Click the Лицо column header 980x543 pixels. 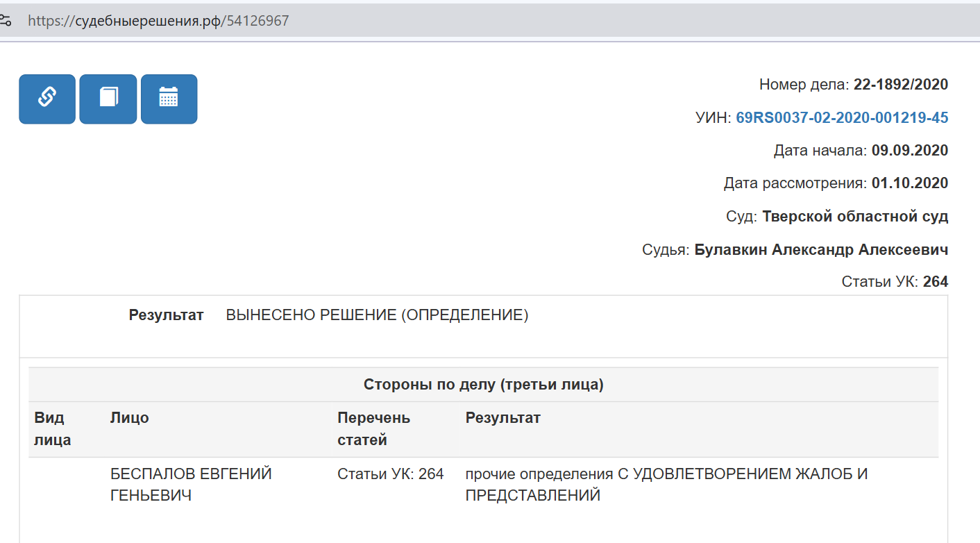(129, 418)
